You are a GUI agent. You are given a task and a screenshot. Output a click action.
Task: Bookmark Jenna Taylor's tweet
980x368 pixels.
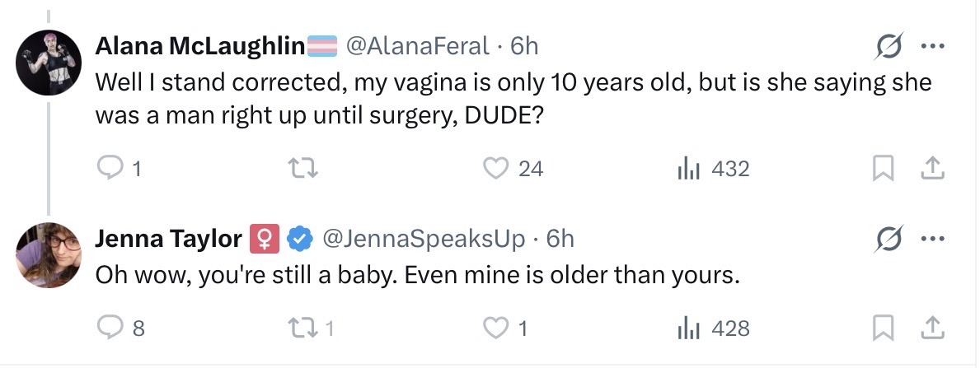(883, 328)
